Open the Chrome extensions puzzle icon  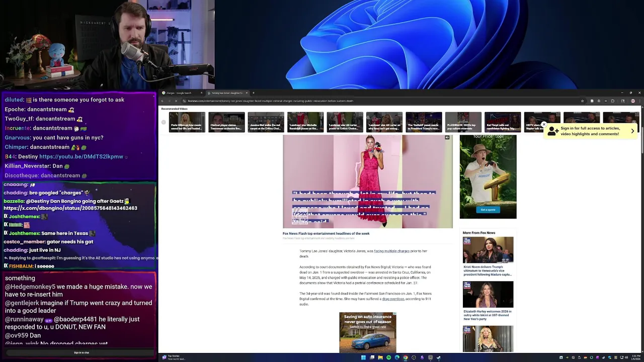point(612,101)
